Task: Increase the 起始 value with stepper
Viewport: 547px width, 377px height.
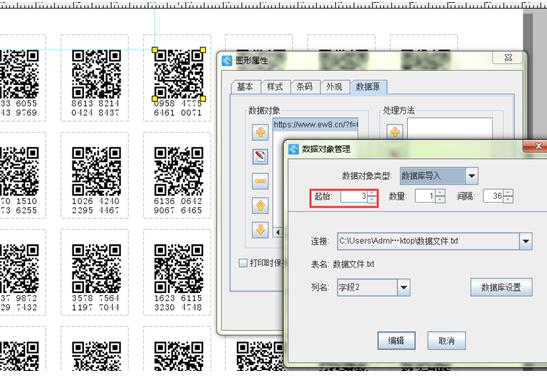Action: pyautogui.click(x=372, y=193)
